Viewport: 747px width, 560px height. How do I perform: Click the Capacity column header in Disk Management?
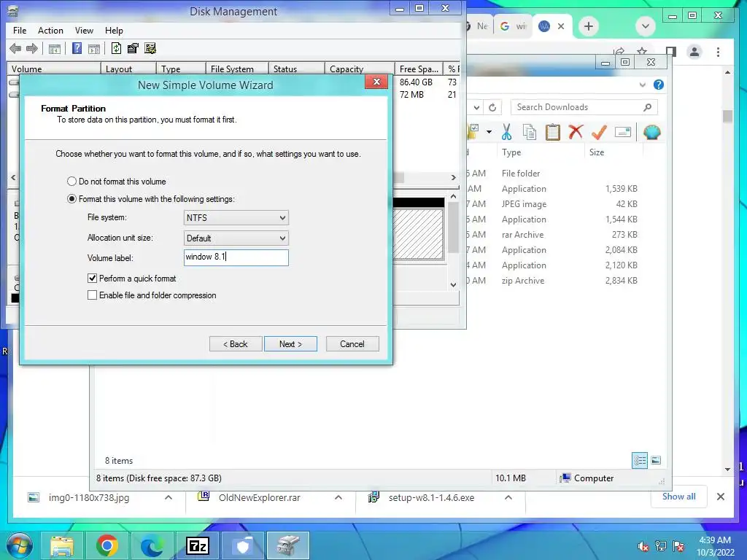pos(359,69)
